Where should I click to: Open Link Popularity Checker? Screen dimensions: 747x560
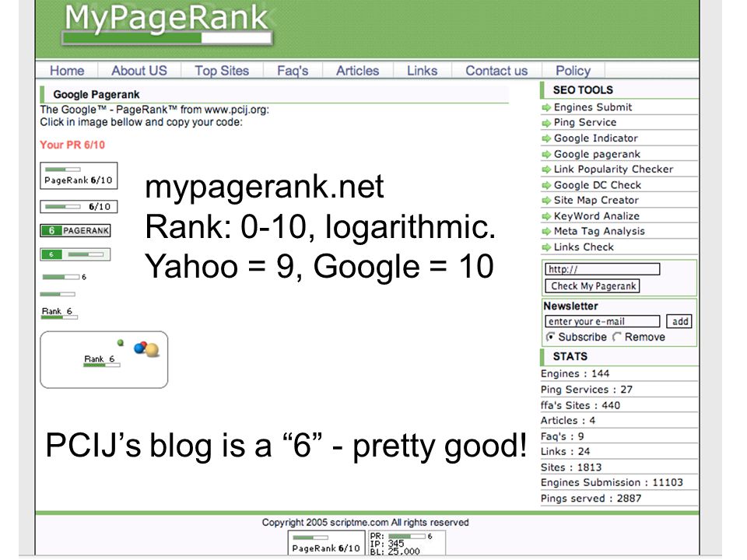(x=613, y=169)
